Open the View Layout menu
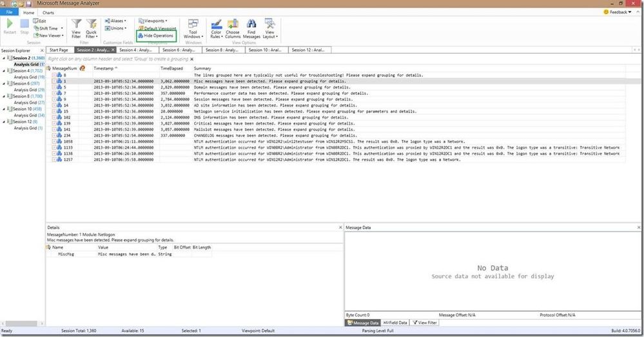This screenshot has height=337, width=644. 270,28
